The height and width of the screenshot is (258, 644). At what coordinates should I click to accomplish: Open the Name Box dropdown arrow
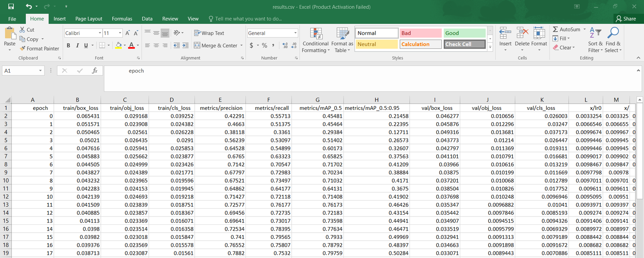40,71
